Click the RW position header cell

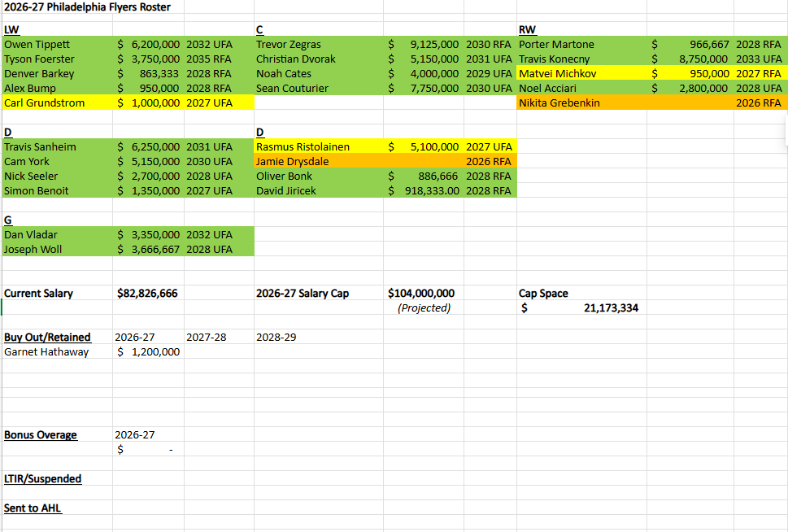tap(582, 29)
